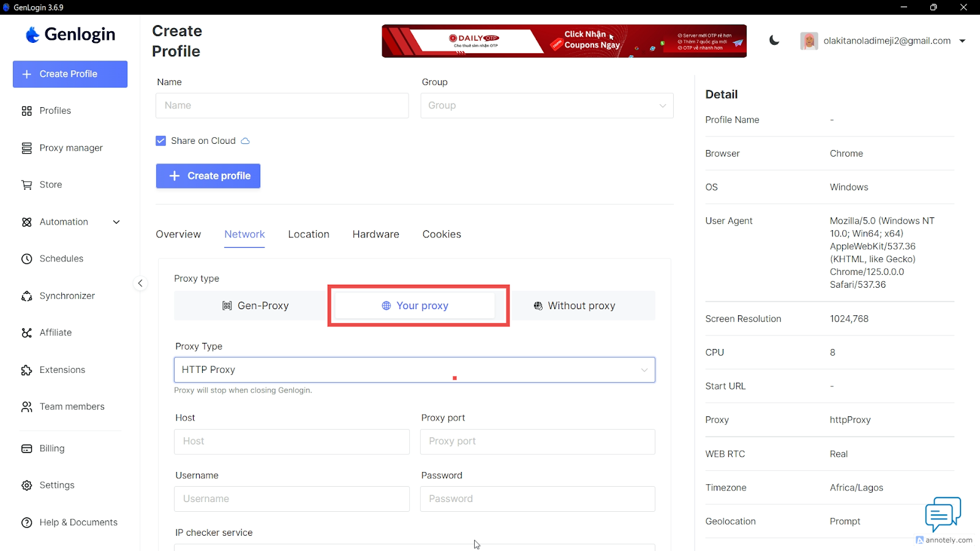Image resolution: width=980 pixels, height=551 pixels.
Task: Click the cloud icon beside Share on Cloud
Action: 246,141
